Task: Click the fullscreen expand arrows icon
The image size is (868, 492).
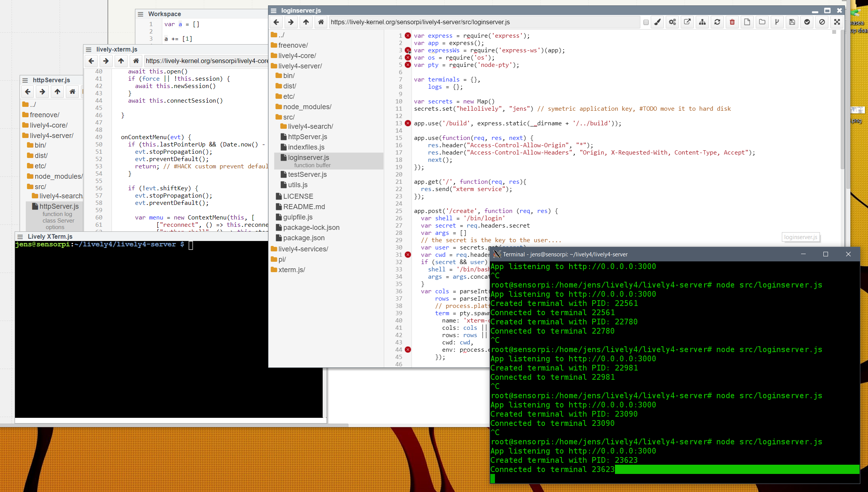Action: click(x=837, y=22)
